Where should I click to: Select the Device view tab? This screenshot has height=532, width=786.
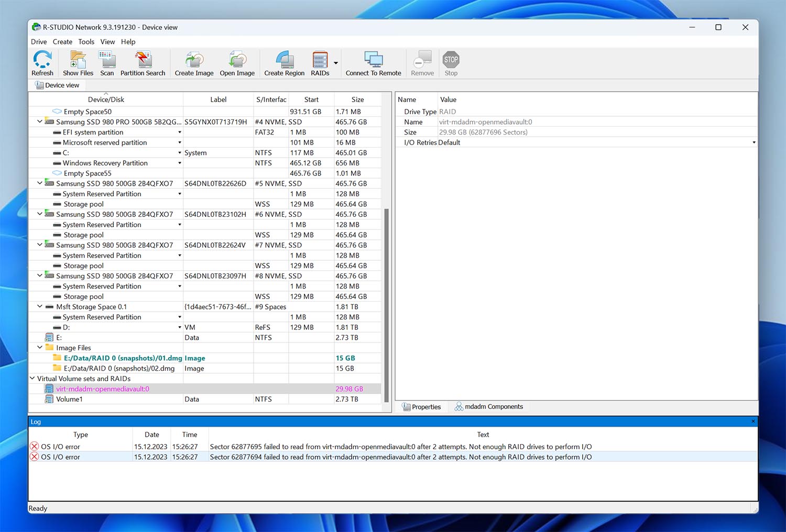57,85
